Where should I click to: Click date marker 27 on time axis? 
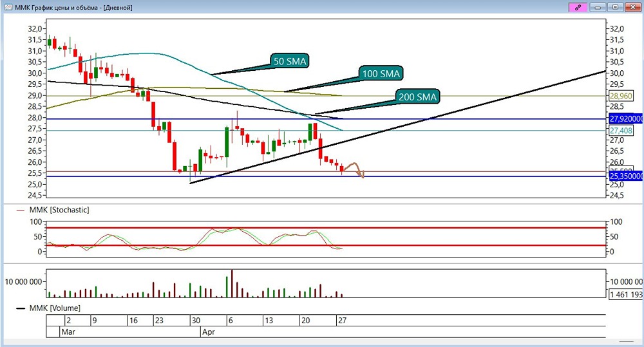[x=342, y=321]
